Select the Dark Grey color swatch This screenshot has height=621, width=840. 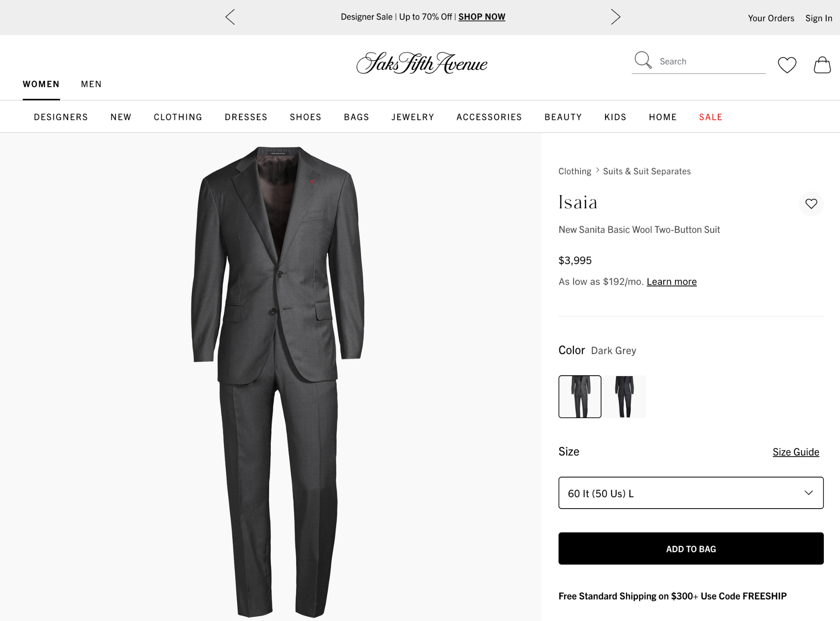click(580, 396)
